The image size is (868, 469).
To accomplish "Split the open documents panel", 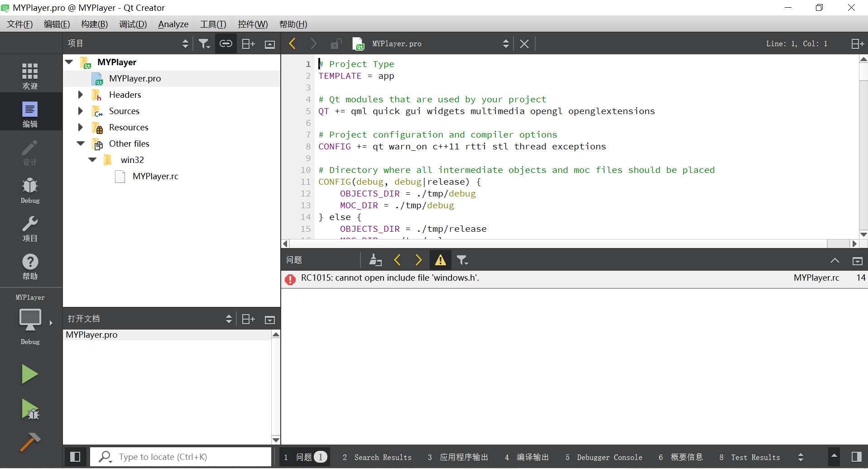I will (248, 319).
